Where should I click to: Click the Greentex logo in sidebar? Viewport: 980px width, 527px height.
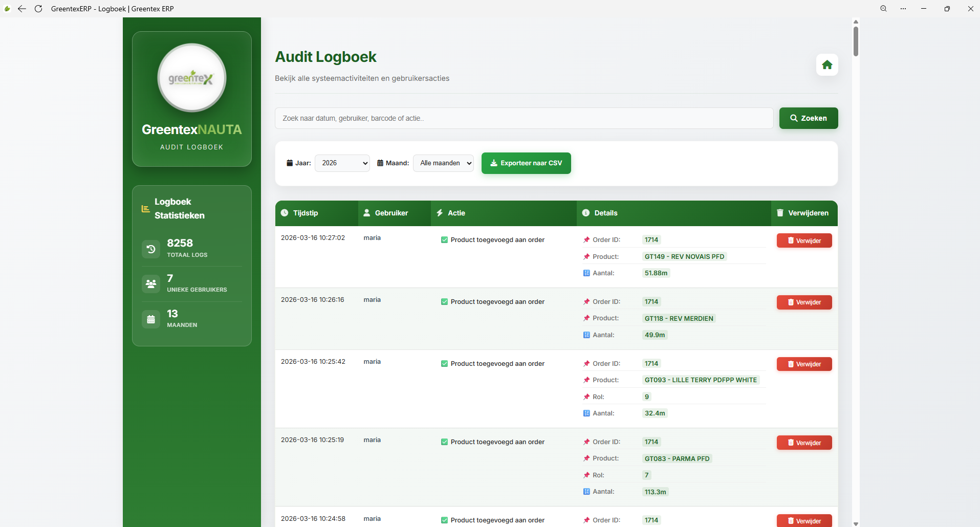192,78
